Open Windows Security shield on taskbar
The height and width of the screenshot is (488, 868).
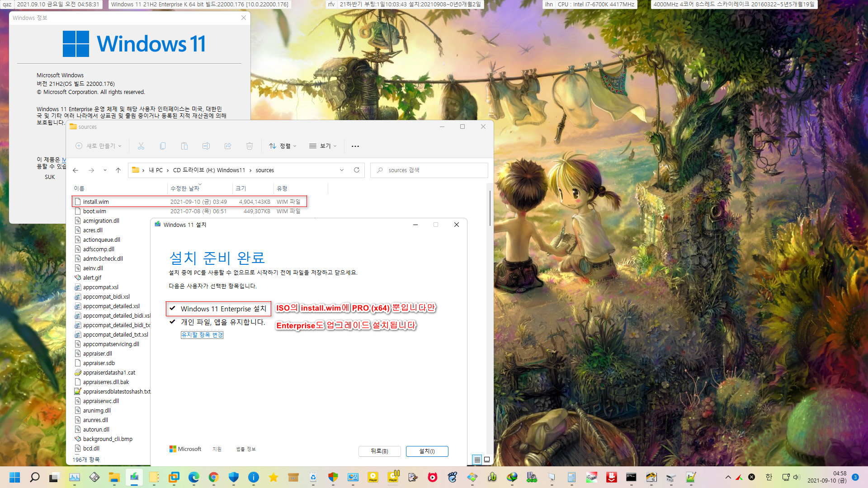(x=234, y=477)
